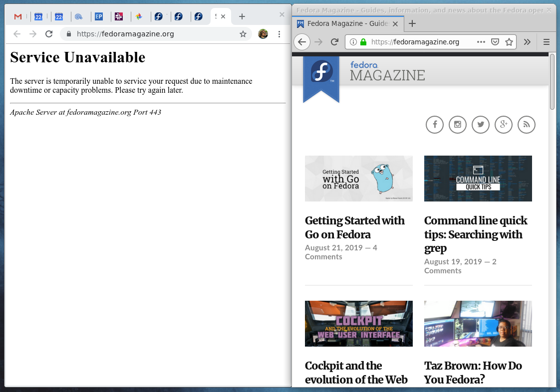Open a new tab in Firefox
Screen dimensions: 560x392
412,23
